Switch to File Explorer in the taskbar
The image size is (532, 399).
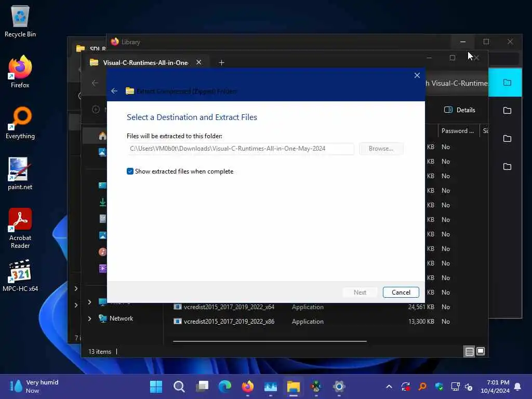(x=294, y=387)
